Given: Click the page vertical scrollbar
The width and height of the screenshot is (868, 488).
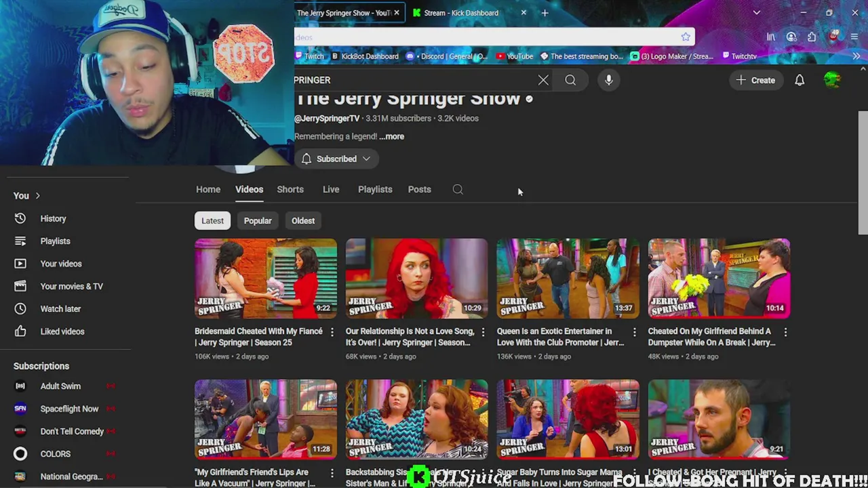Looking at the screenshot, I should click(863, 173).
